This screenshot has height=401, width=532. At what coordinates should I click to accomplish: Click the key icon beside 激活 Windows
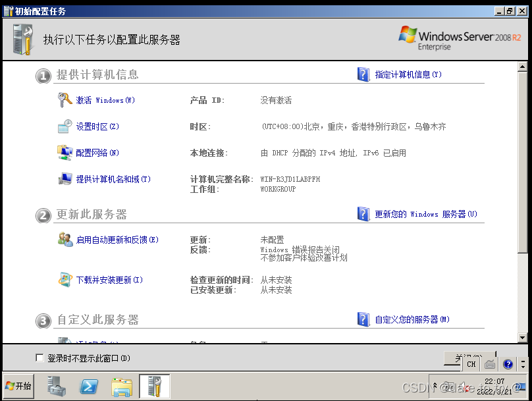[65, 99]
